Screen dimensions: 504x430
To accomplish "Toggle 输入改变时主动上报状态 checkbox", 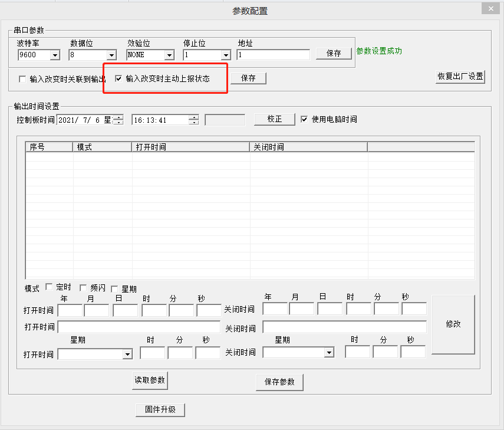I will tap(118, 78).
